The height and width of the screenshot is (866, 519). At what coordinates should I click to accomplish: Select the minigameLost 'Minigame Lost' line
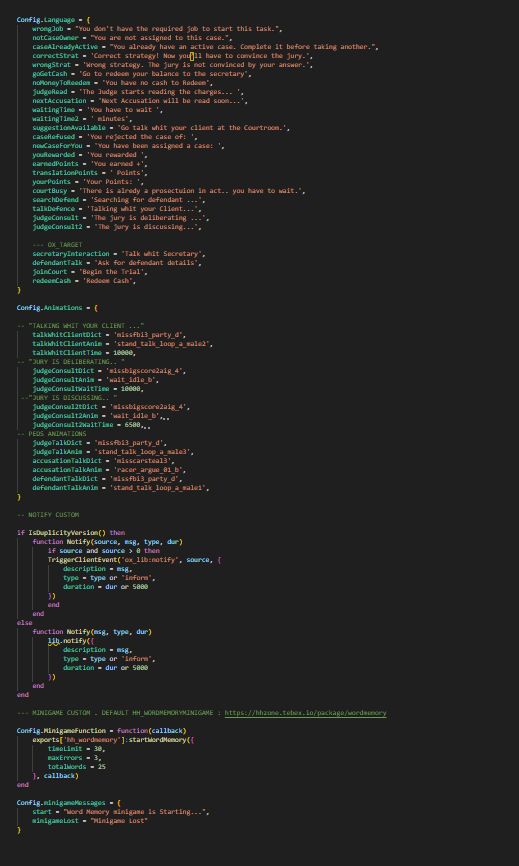click(x=91, y=821)
